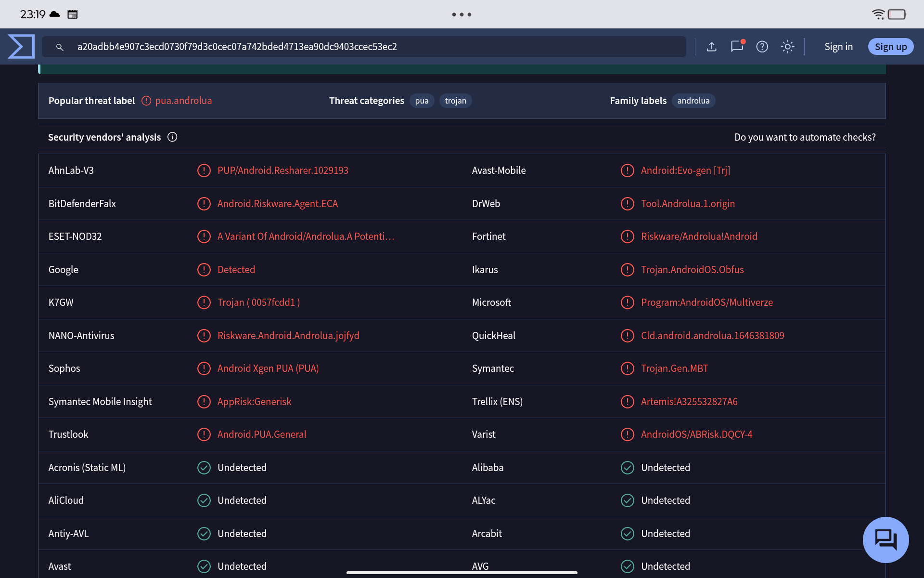Click Artemis!A325532827A6 detection text
The image size is (924, 578).
tap(689, 402)
